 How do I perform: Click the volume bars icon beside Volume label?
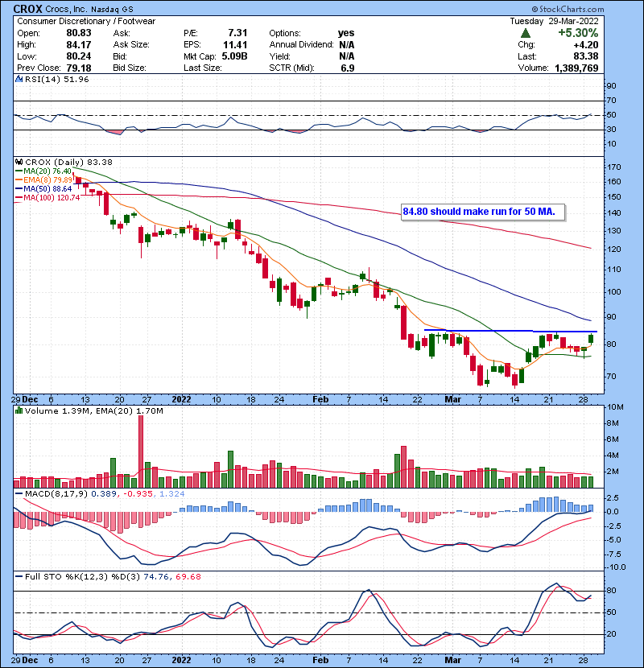pos(19,410)
